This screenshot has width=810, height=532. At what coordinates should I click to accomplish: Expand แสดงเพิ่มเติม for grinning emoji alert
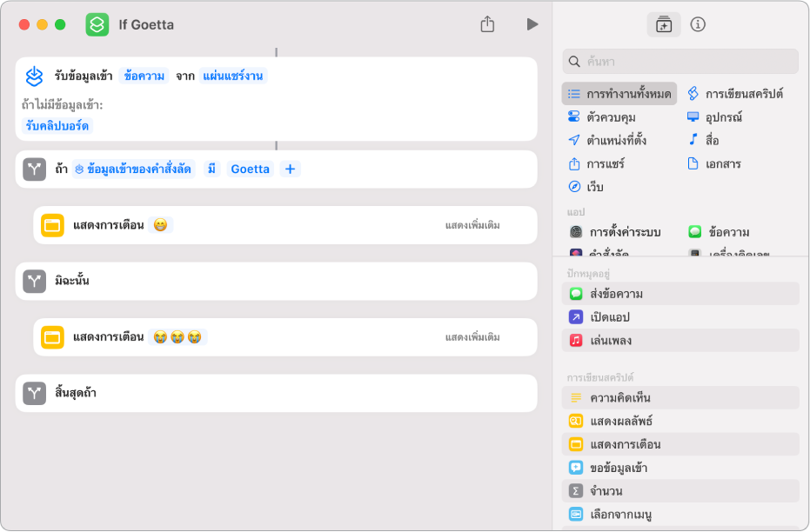click(x=472, y=225)
